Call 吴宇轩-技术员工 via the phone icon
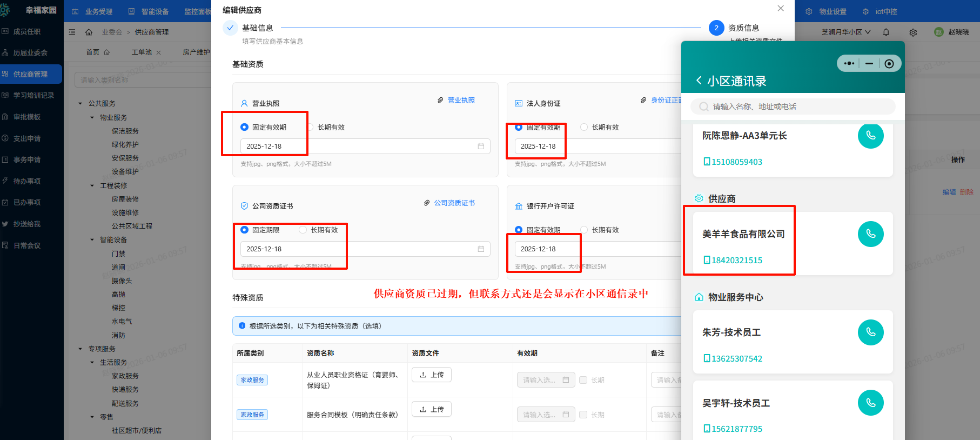Image resolution: width=980 pixels, height=440 pixels. coord(870,403)
